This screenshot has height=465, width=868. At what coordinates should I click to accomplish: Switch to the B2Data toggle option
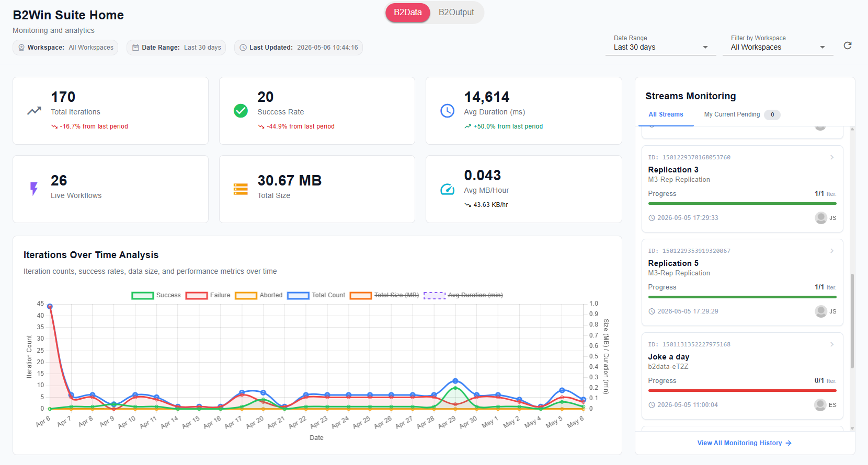pos(408,13)
